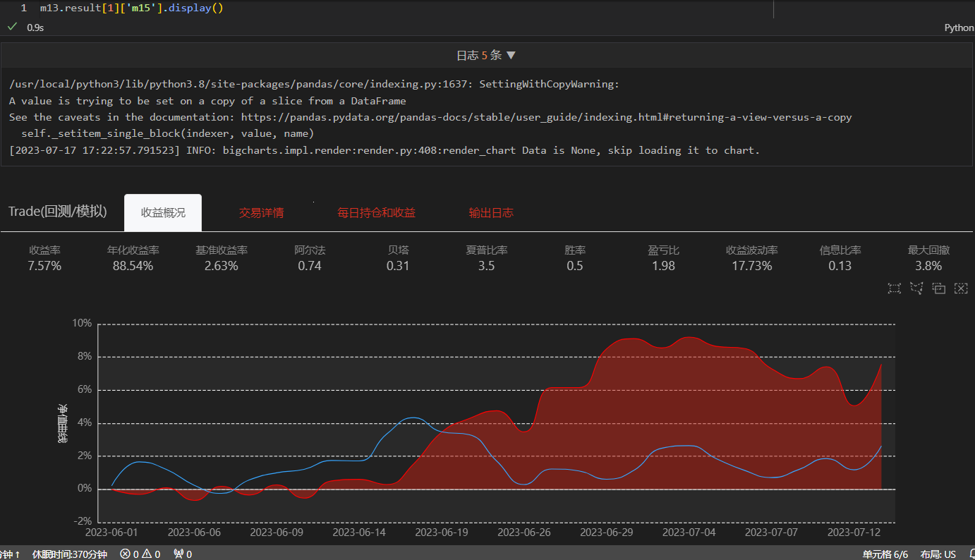
Task: Toggle the keep-selections brush icon
Action: click(938, 288)
